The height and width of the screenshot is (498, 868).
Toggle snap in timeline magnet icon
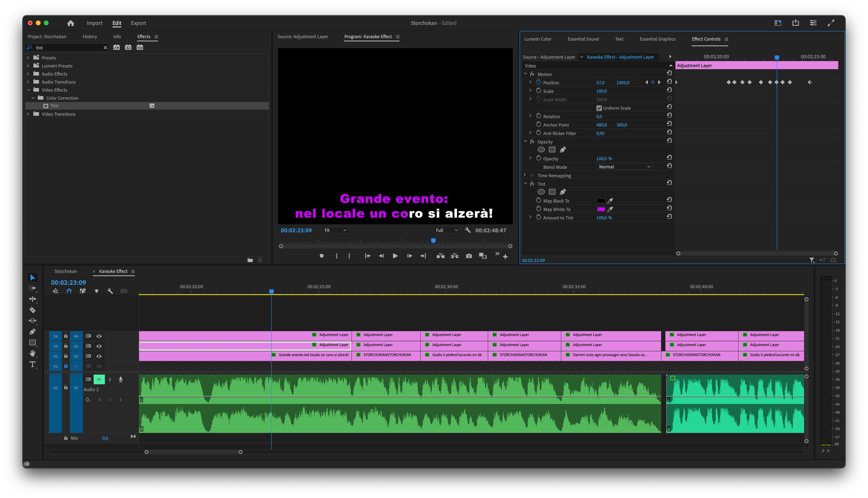(x=69, y=291)
